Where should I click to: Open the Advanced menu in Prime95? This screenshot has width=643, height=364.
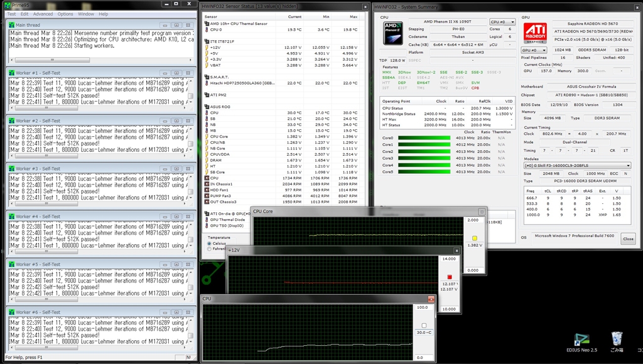pos(43,14)
